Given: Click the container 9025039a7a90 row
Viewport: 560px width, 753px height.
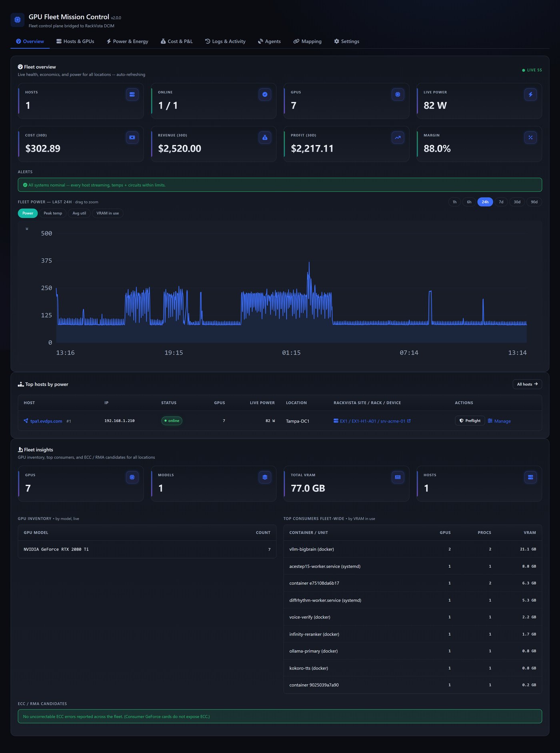Looking at the screenshot, I should 412,685.
